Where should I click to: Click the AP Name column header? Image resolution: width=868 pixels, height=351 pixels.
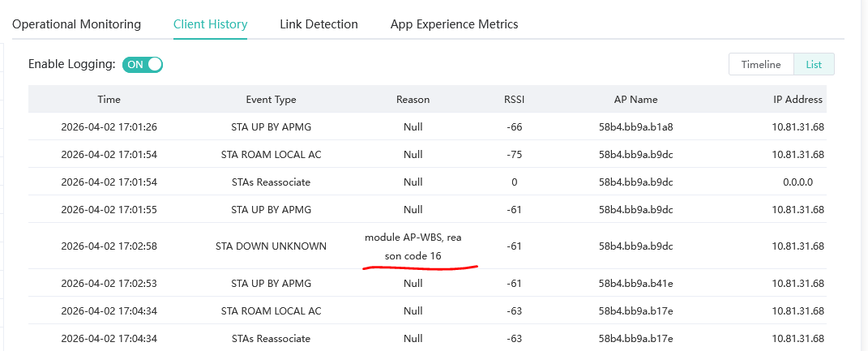[635, 100]
